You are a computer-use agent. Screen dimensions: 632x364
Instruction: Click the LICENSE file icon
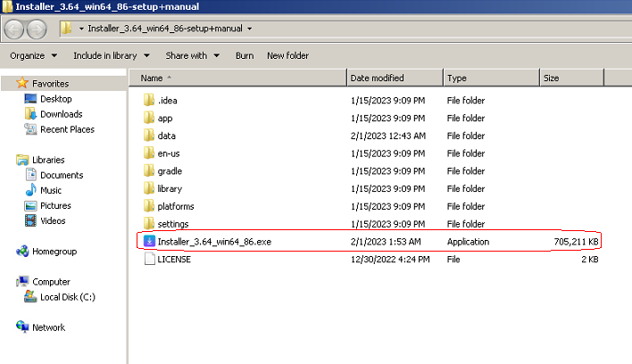149,260
